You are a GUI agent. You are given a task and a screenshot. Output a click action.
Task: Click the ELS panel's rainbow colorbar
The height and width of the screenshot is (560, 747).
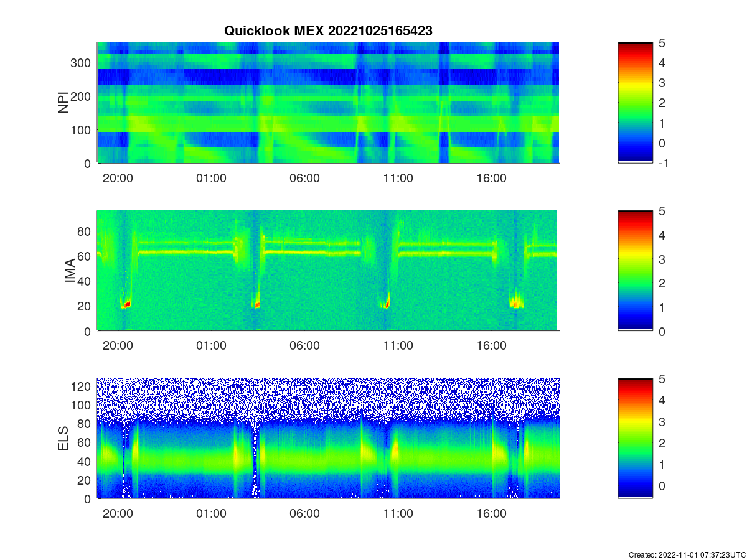coord(635,438)
